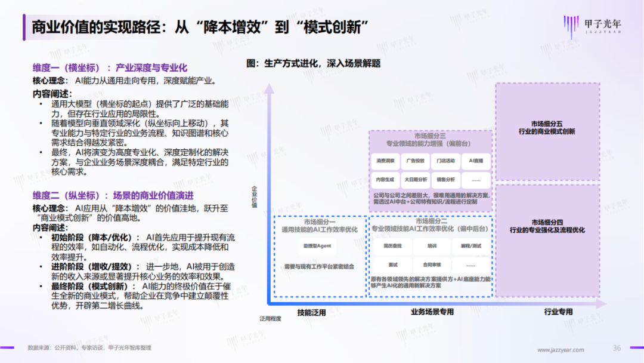Select the 市场细分四 行业的专业强化及流程优化 block
The height and width of the screenshot is (363, 644).
547,241
